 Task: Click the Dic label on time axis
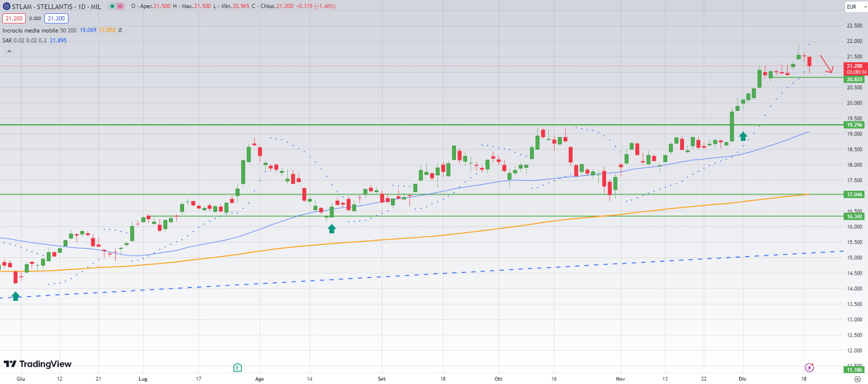(742, 379)
